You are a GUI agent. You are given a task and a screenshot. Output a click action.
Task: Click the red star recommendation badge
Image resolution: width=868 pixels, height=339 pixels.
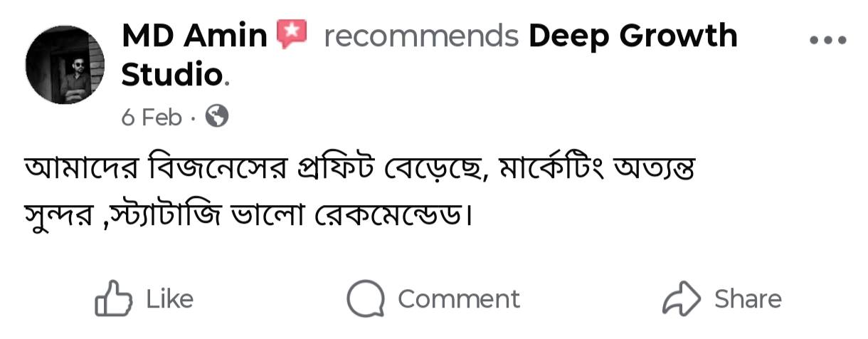click(x=292, y=35)
